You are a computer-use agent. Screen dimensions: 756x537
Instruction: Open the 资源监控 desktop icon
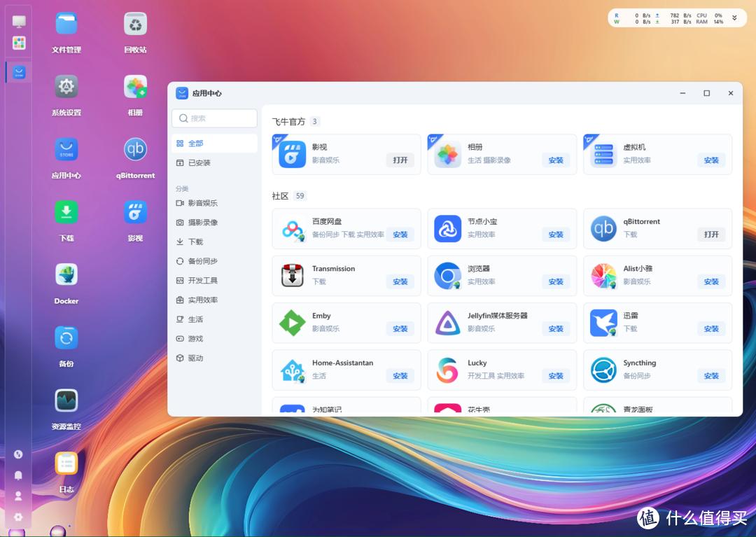(x=66, y=400)
